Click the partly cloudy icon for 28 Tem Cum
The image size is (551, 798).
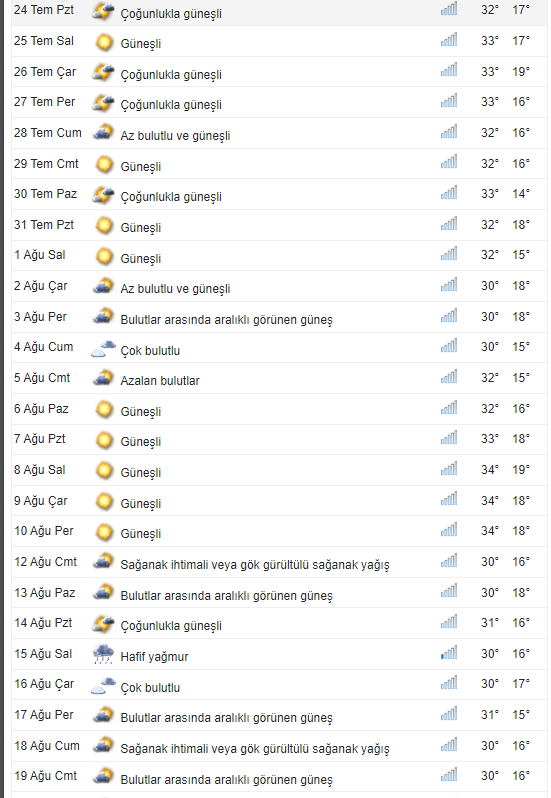point(103,132)
